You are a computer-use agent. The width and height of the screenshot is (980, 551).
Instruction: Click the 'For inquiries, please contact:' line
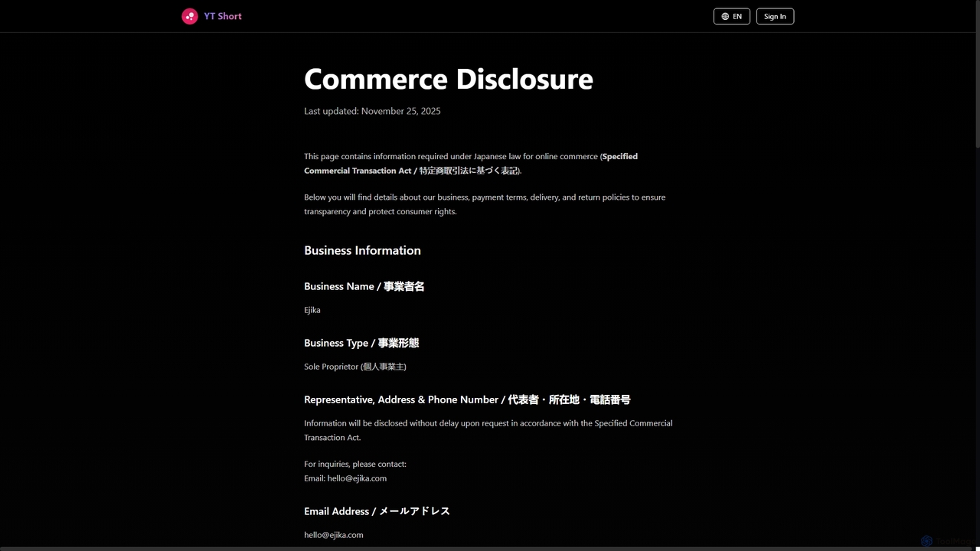click(355, 464)
